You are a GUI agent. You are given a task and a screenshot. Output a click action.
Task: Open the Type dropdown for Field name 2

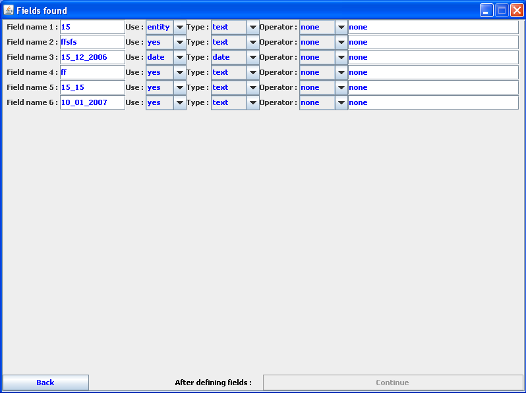pos(235,42)
